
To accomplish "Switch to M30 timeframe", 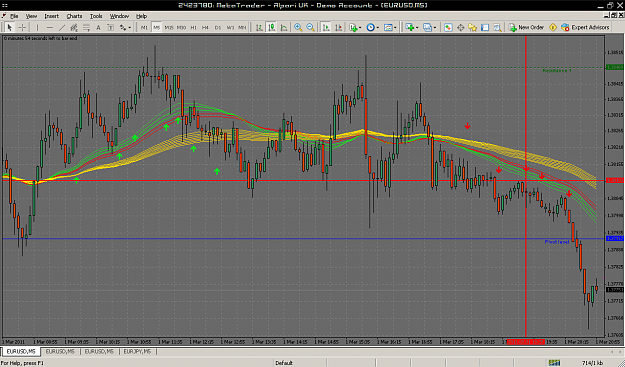I will tap(181, 27).
